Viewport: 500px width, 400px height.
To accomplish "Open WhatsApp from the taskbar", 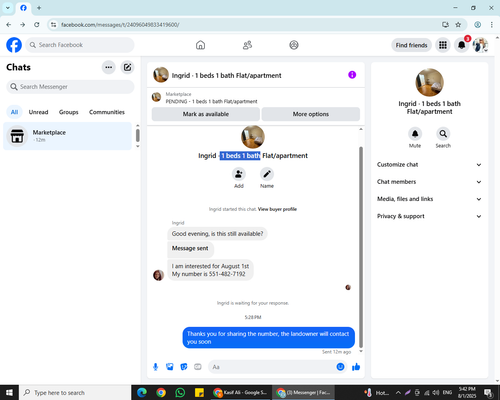I will (x=180, y=393).
